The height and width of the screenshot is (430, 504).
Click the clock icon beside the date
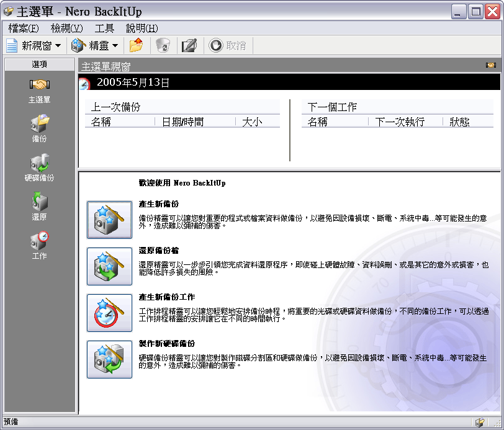tap(84, 84)
